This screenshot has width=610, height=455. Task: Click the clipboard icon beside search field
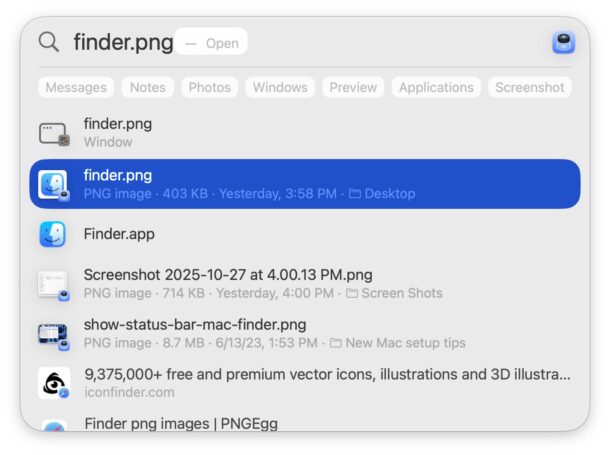click(x=563, y=42)
